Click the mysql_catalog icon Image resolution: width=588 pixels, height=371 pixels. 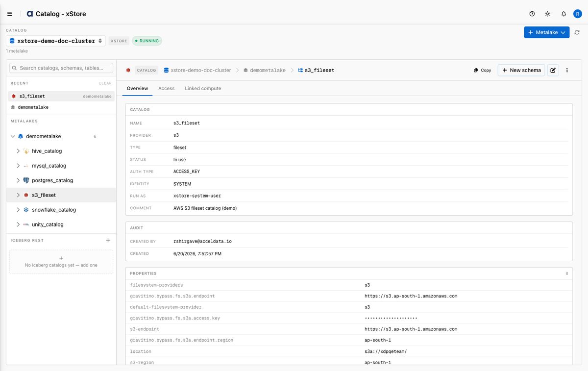pos(26,166)
